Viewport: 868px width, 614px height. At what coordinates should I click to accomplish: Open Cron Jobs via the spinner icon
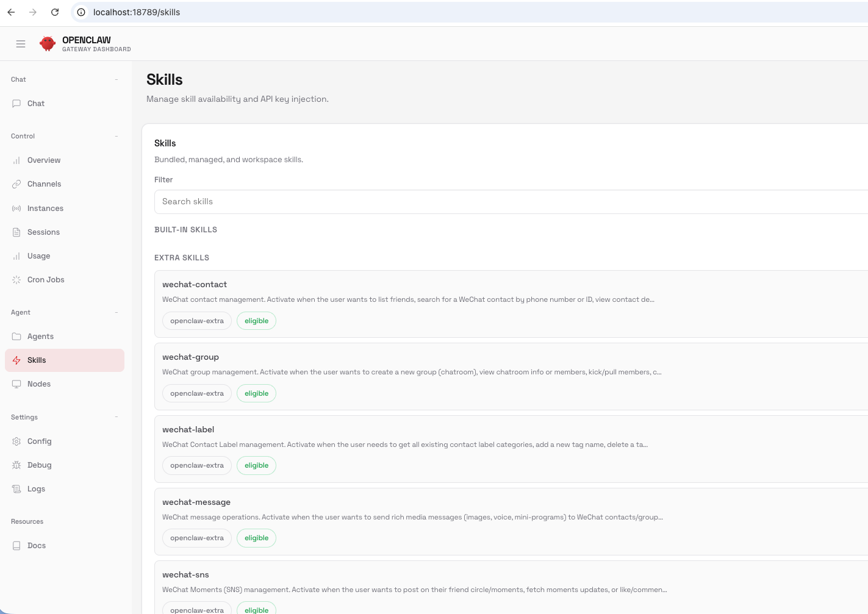(x=16, y=279)
